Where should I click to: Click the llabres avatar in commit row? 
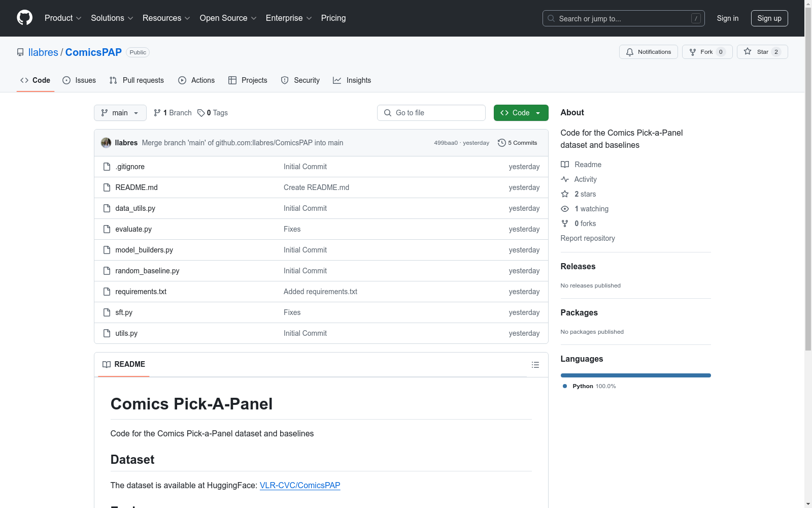coord(106,143)
